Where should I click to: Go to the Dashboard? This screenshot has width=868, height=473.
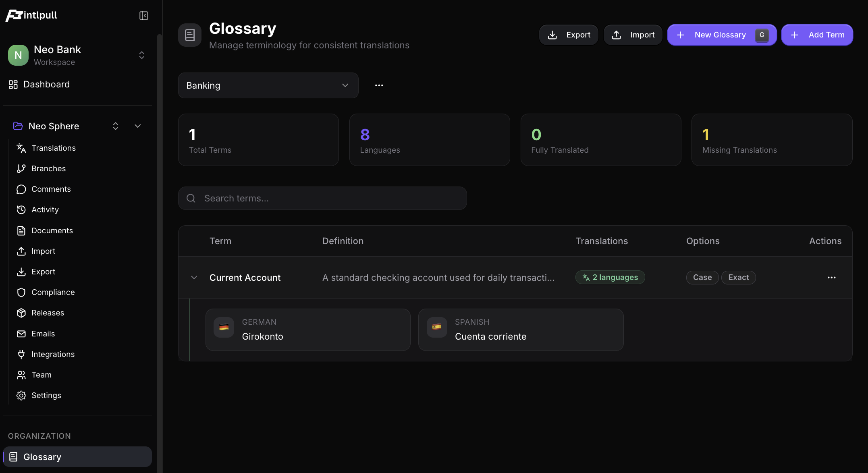[x=46, y=84]
